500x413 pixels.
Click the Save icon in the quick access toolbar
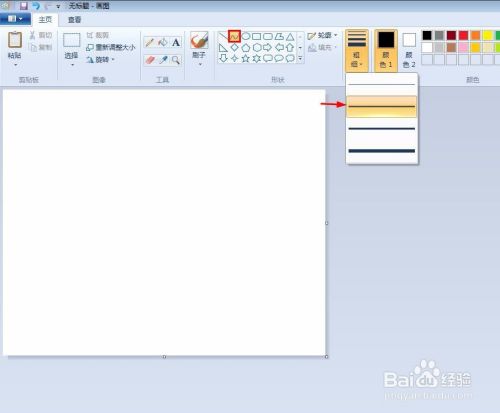(24, 6)
